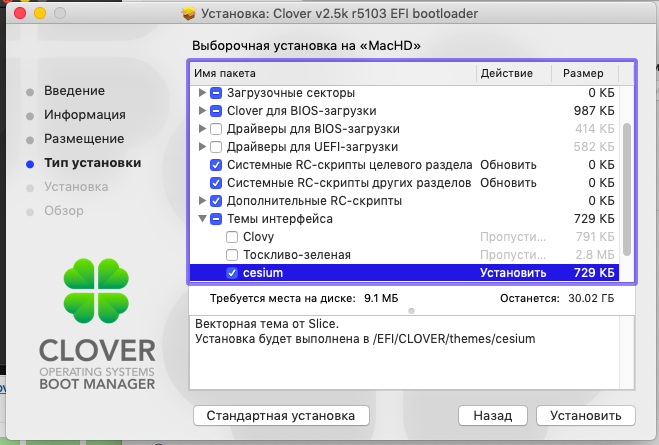Expand Дополнительные RC-скрипты group

click(202, 201)
